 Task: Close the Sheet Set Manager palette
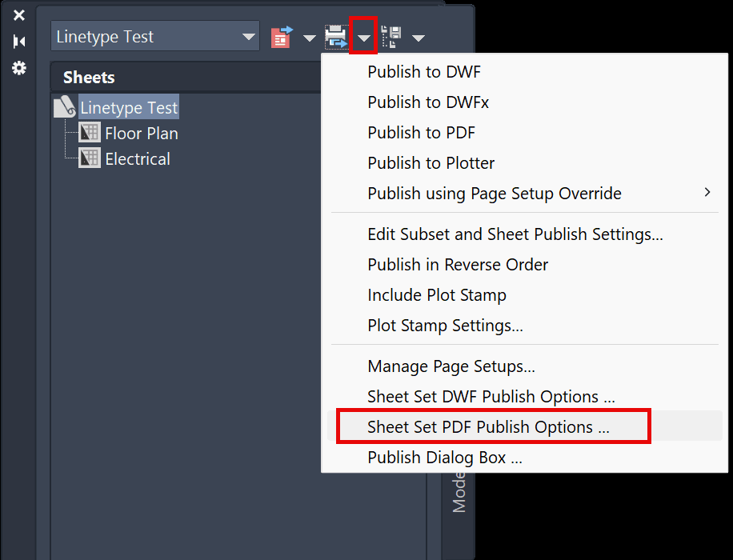pos(19,15)
